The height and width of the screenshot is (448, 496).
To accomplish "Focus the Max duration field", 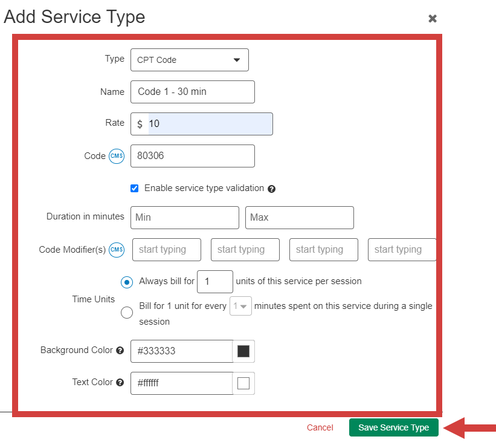I will pos(299,218).
